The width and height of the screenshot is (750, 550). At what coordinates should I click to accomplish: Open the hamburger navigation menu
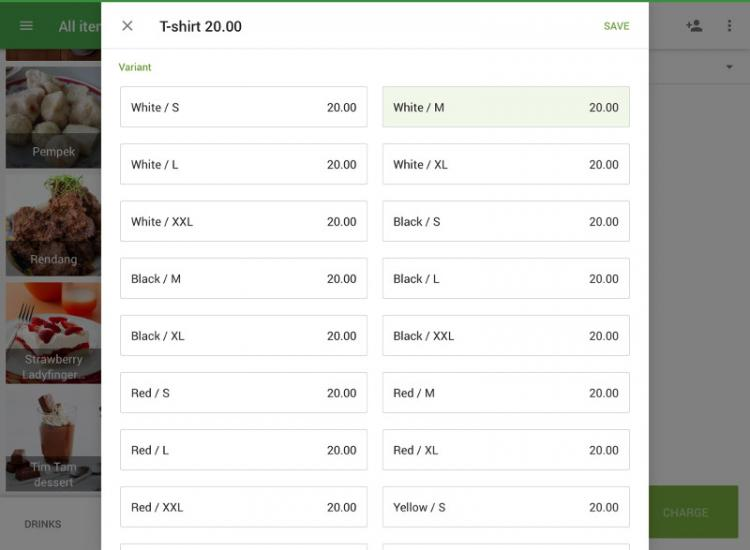click(27, 26)
